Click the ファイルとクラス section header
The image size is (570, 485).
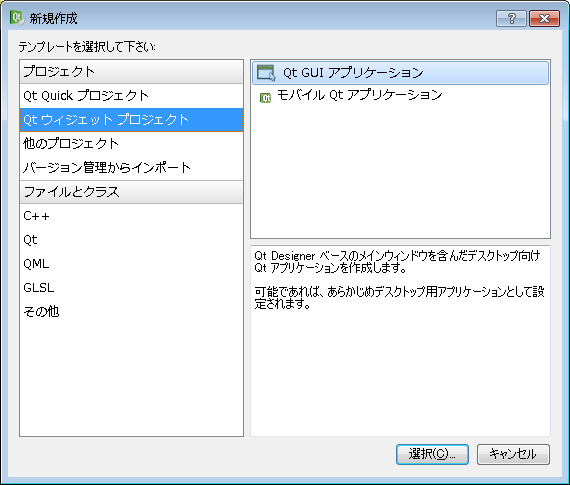(131, 192)
